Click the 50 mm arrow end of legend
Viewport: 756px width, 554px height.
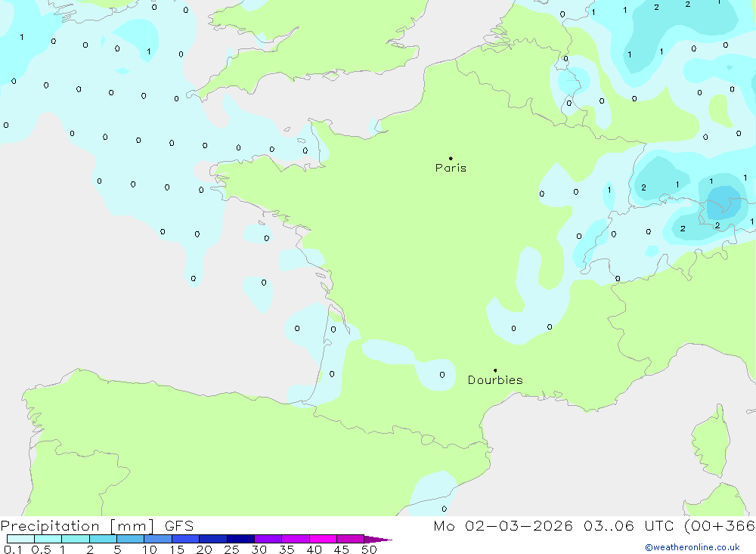[378, 540]
